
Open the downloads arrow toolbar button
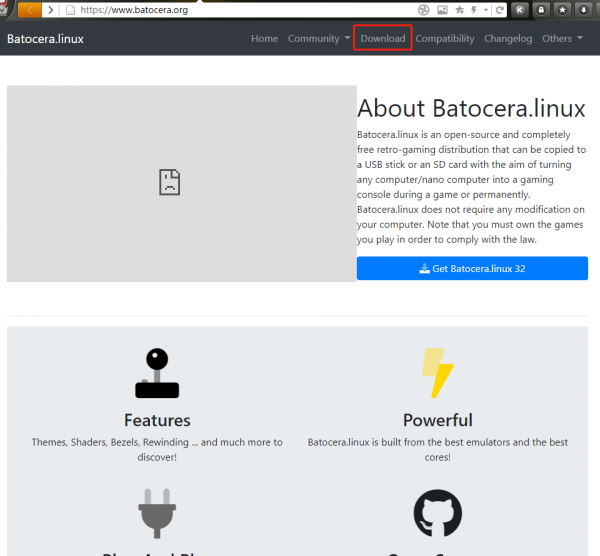(x=583, y=9)
